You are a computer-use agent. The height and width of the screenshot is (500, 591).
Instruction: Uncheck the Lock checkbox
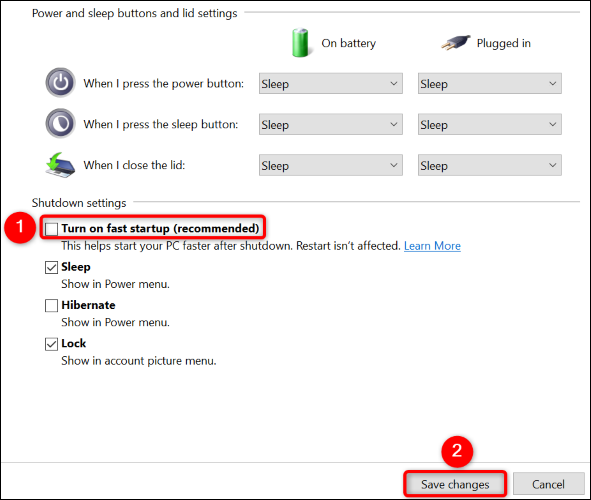point(51,344)
